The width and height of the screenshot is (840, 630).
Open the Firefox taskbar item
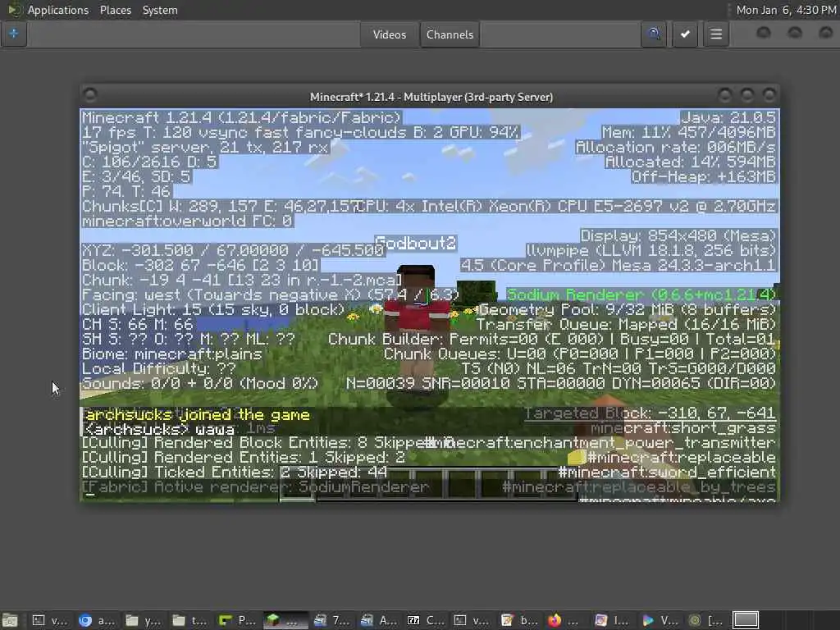[x=565, y=620]
